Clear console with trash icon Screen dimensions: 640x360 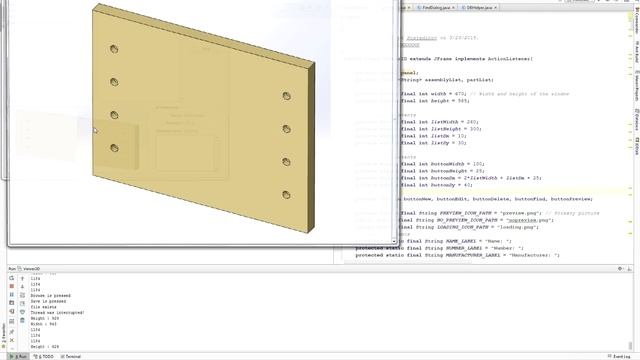click(22, 320)
